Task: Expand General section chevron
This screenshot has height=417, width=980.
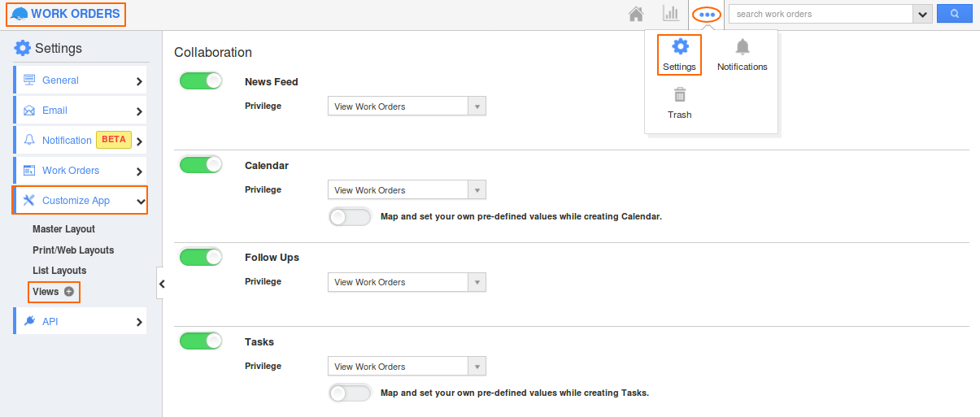Action: [x=139, y=81]
